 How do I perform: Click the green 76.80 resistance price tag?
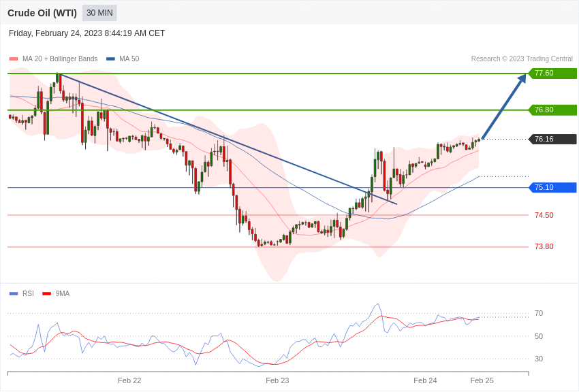coord(553,110)
